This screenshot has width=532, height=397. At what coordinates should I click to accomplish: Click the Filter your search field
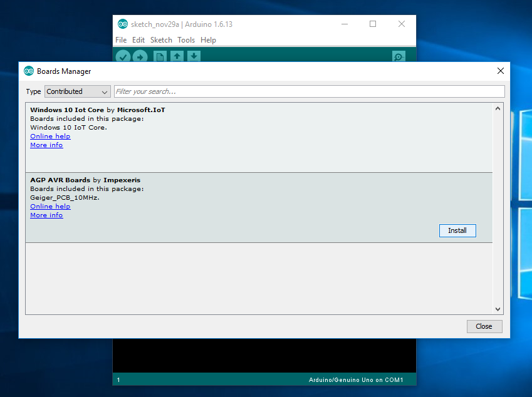pos(309,91)
